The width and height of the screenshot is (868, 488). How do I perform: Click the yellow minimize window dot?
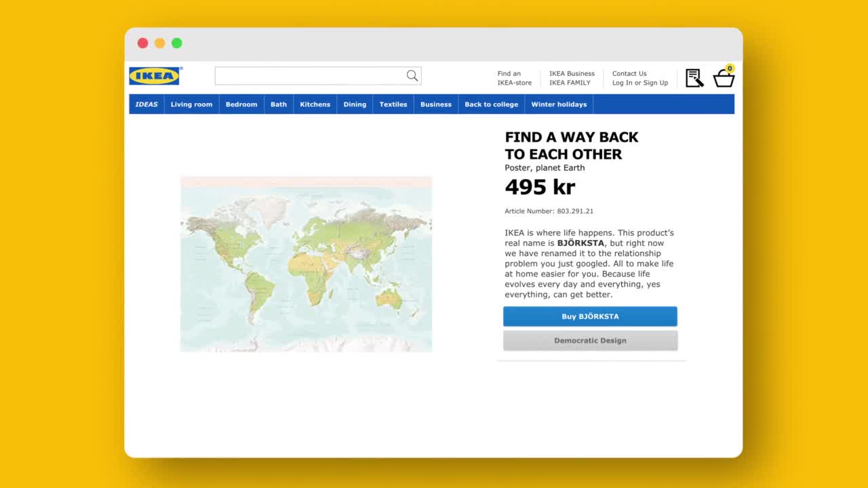[159, 43]
